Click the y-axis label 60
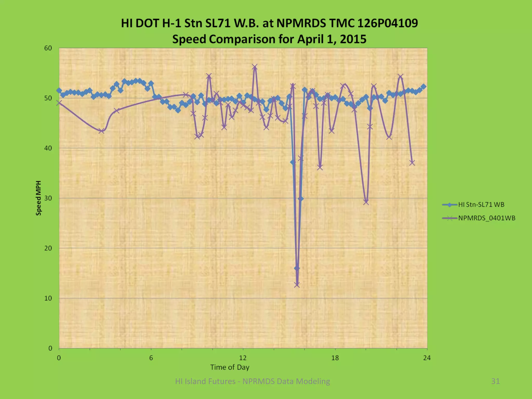Viewport: 532px width, 399px height. [x=48, y=48]
